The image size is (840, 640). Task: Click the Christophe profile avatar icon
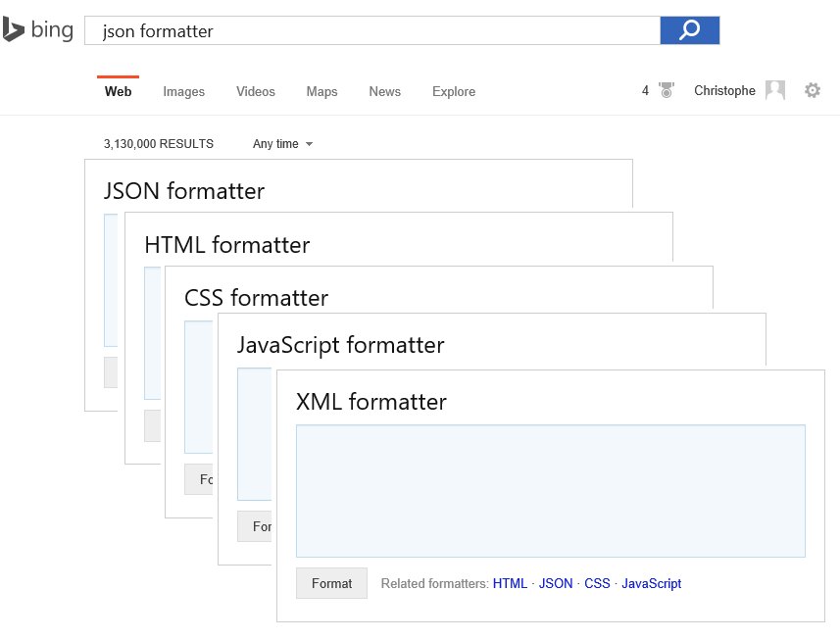point(774,90)
